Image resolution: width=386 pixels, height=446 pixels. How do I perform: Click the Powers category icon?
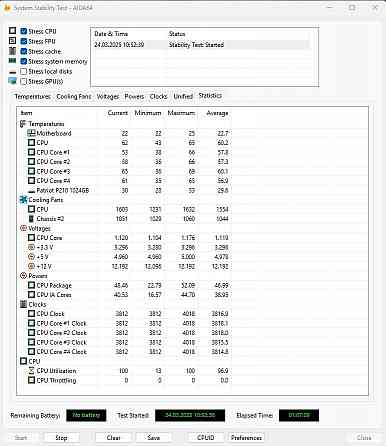click(23, 276)
